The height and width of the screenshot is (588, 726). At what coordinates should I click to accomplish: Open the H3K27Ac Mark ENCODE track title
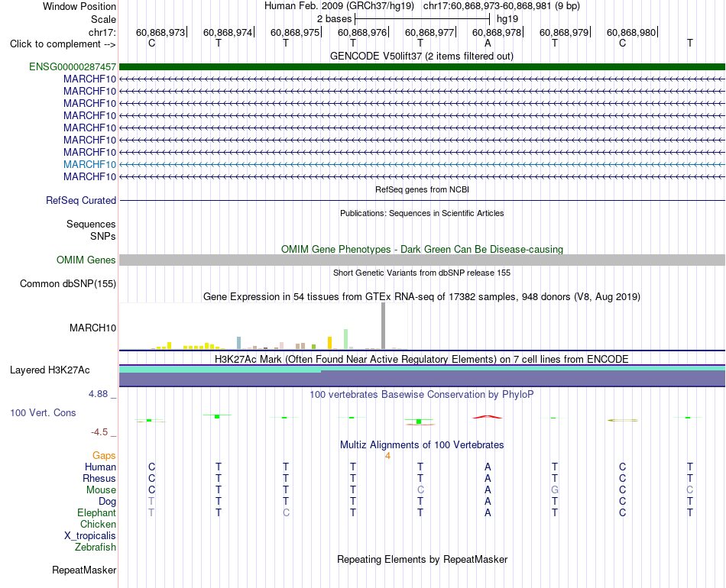click(x=422, y=360)
